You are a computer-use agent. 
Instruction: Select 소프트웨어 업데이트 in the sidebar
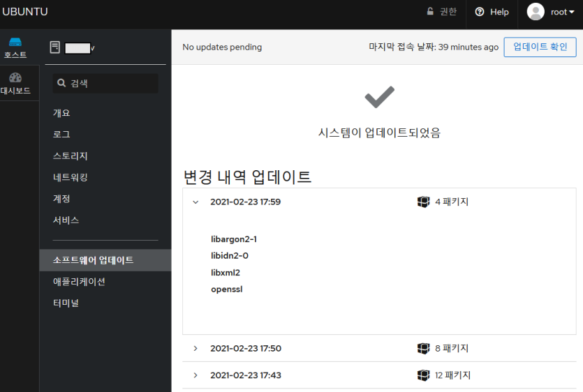tap(105, 260)
